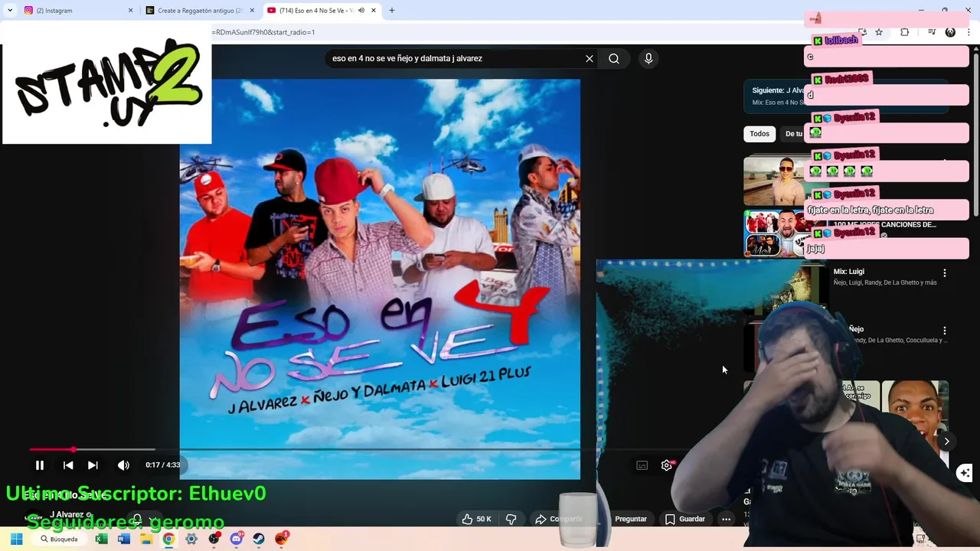Viewport: 980px width, 551px height.
Task: Close the Create a Reggaetón antiguo tab
Action: coord(252,11)
